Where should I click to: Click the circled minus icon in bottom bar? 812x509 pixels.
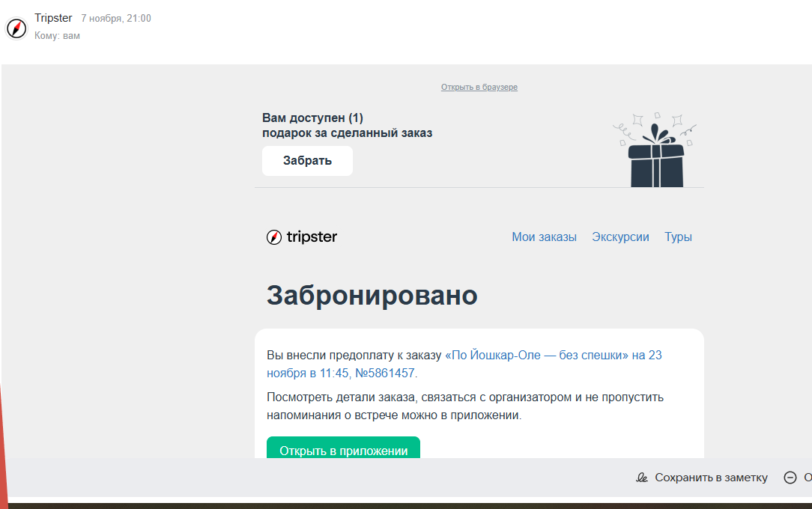[790, 478]
